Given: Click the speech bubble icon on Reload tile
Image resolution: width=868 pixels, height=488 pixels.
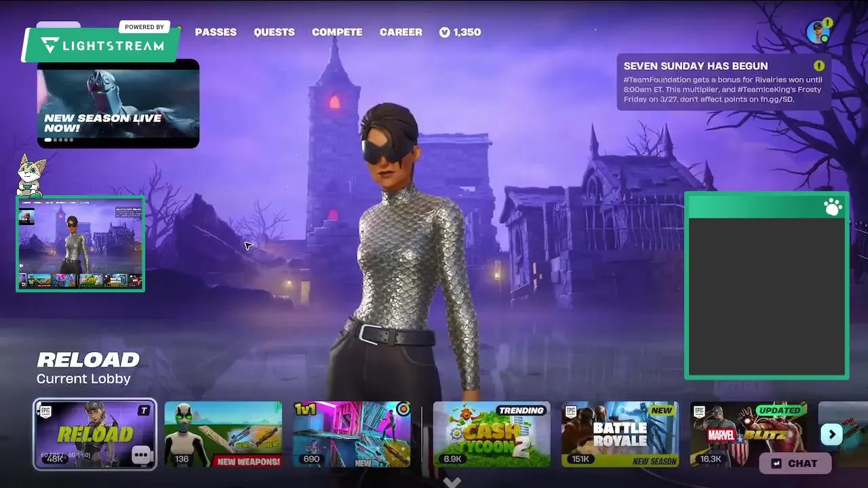Looking at the screenshot, I should point(141,455).
